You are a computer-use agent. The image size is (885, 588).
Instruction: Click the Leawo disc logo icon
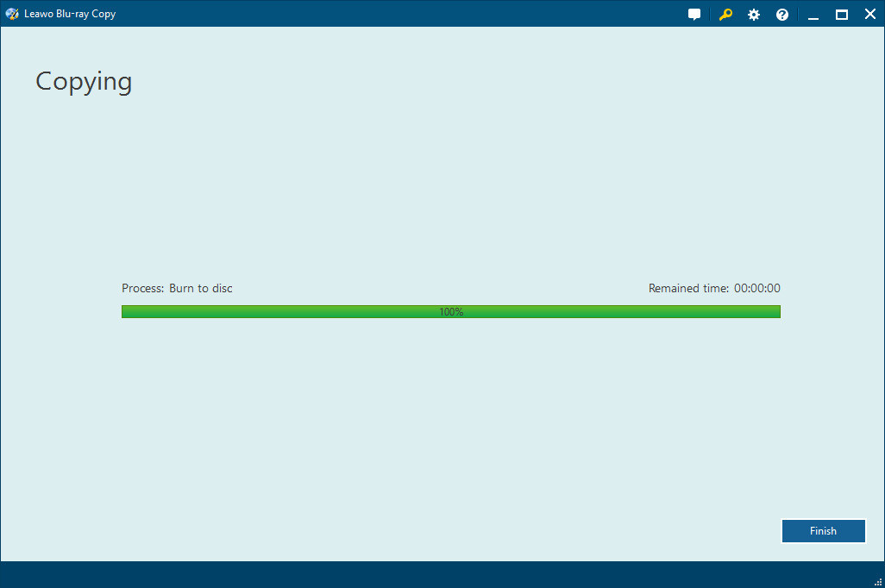click(x=12, y=14)
